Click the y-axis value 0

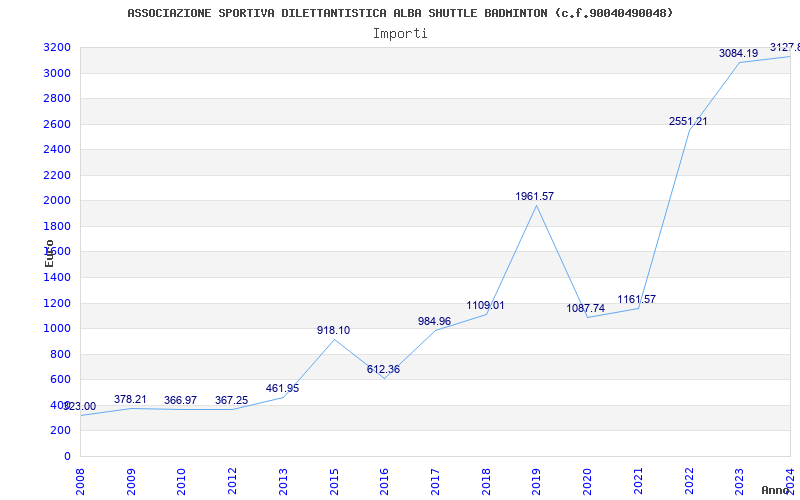click(x=67, y=456)
